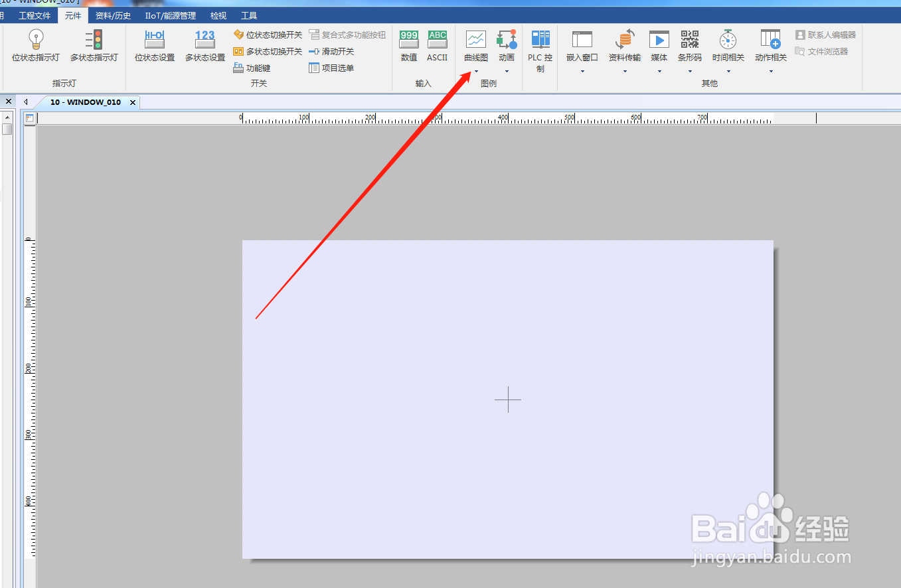
Task: Click the Option List (项目选单) item
Action: (331, 68)
